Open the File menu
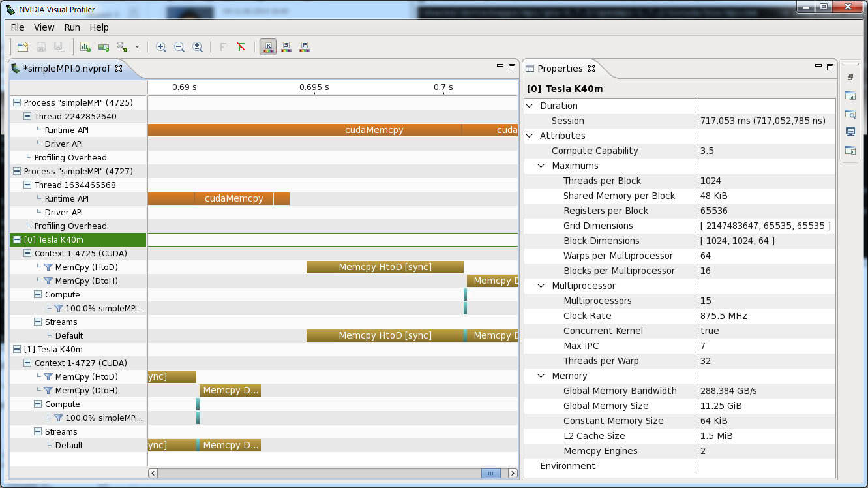Screen dimensions: 868x488 click(18, 27)
